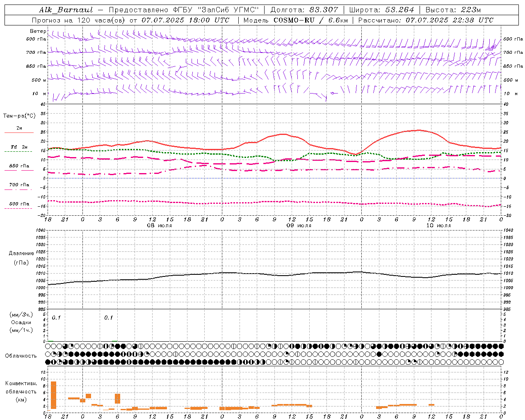Click the (мм/1ч.) precipitation unit label

tap(21, 330)
